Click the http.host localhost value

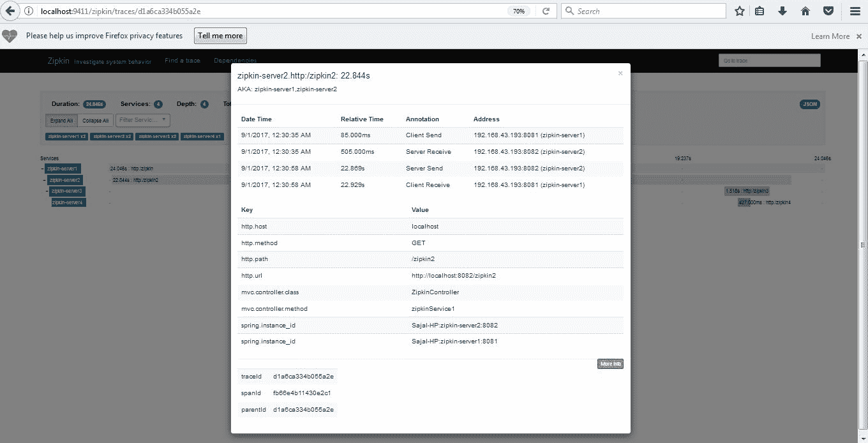(x=425, y=227)
